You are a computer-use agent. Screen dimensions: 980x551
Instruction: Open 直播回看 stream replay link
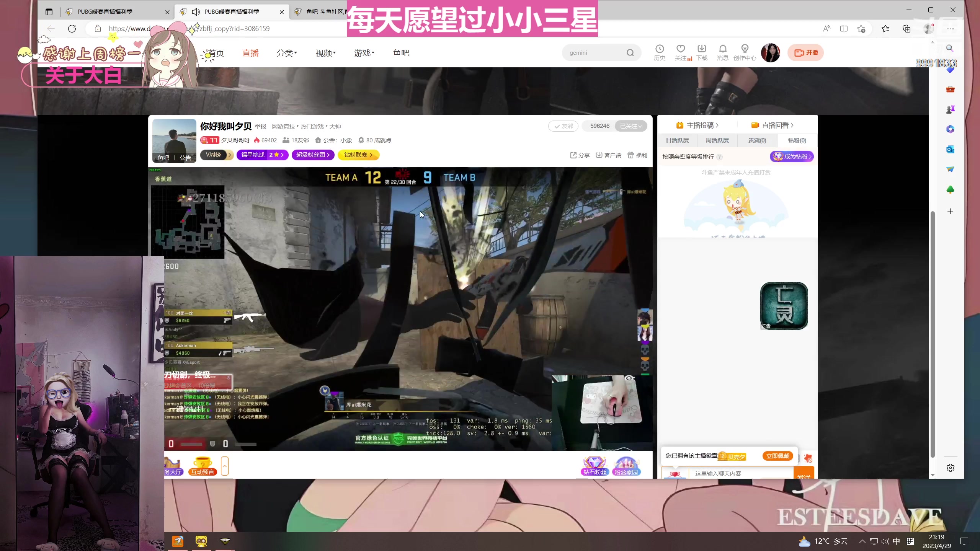[773, 125]
